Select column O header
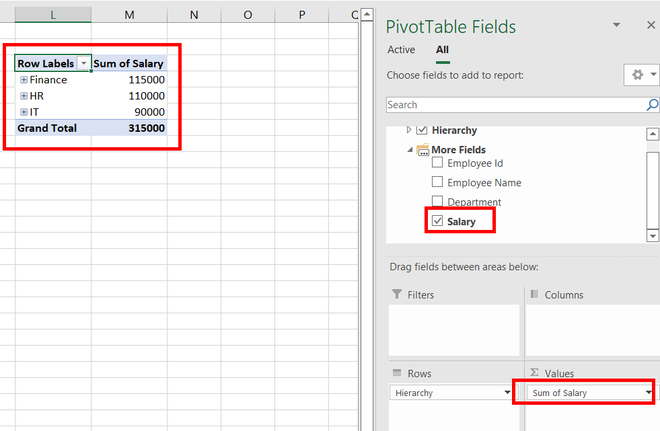This screenshot has height=431, width=660. click(x=248, y=15)
